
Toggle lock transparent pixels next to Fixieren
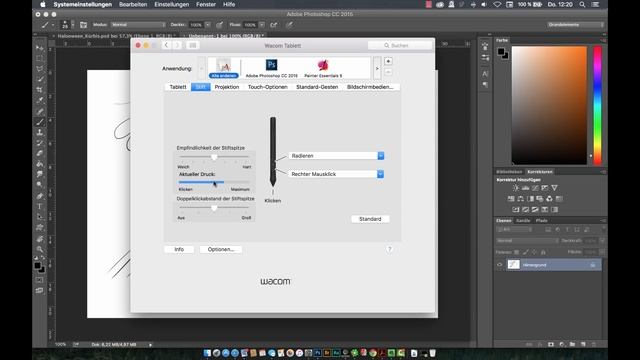(x=517, y=252)
